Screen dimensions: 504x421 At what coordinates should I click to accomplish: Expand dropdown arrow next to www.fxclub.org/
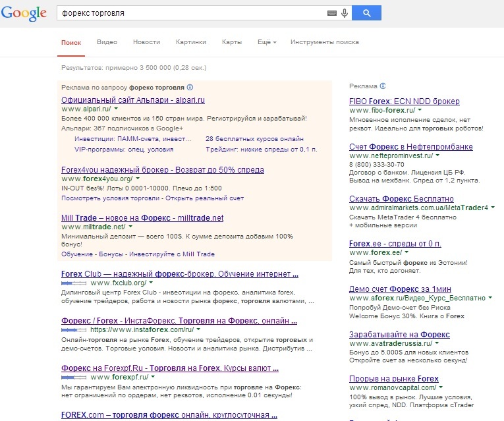pos(151,283)
